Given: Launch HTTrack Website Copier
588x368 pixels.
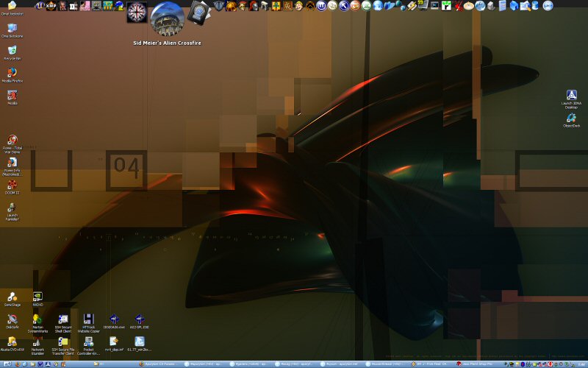Looking at the screenshot, I should pyautogui.click(x=88, y=319).
